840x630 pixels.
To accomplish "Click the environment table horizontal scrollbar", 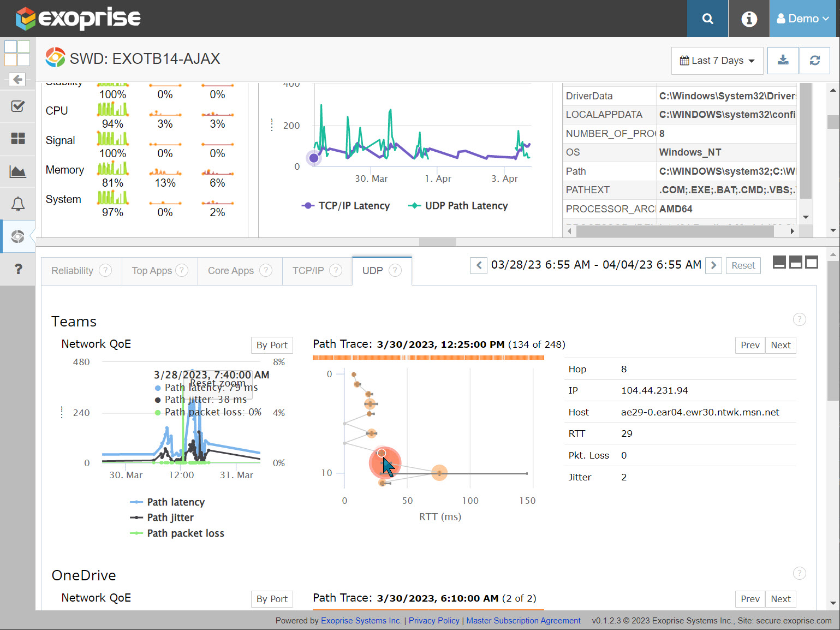I will pos(675,231).
